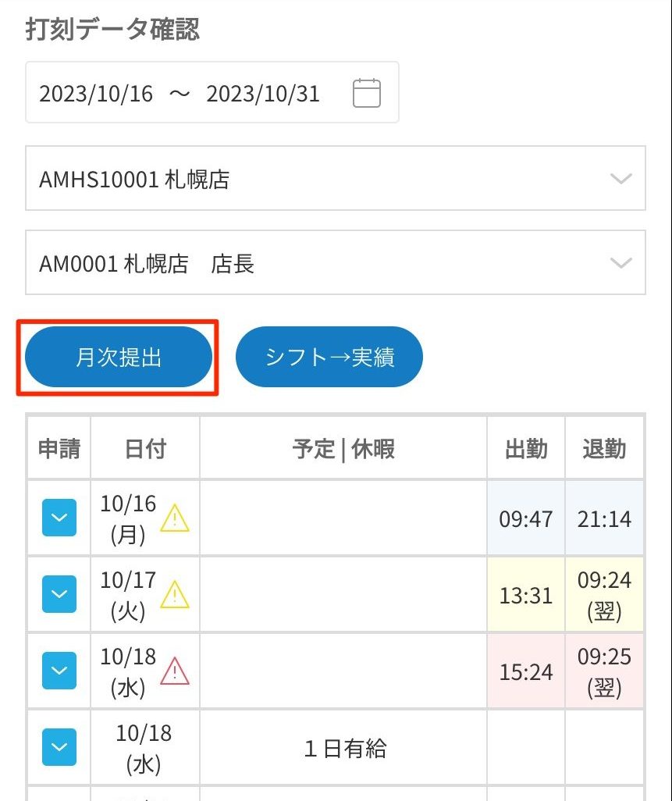672x801 pixels.
Task: Click the 予定 | 休暇 column header
Action: click(x=343, y=449)
